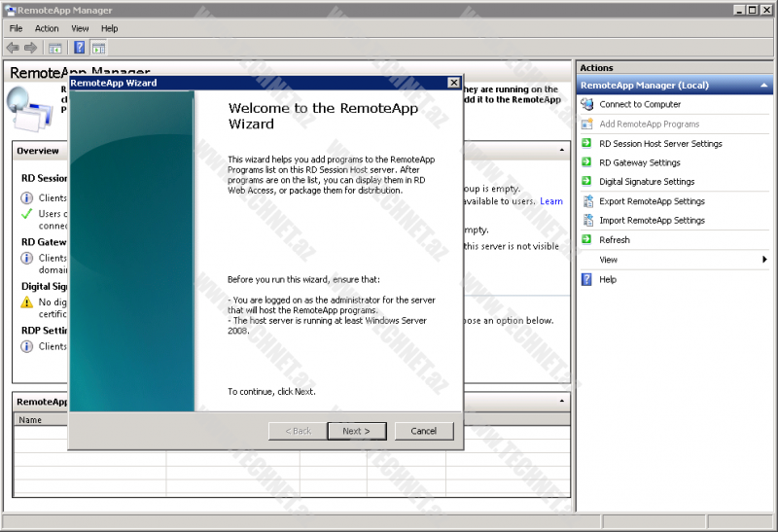The width and height of the screenshot is (778, 532).
Task: Click the Connect to Computer icon
Action: [586, 104]
